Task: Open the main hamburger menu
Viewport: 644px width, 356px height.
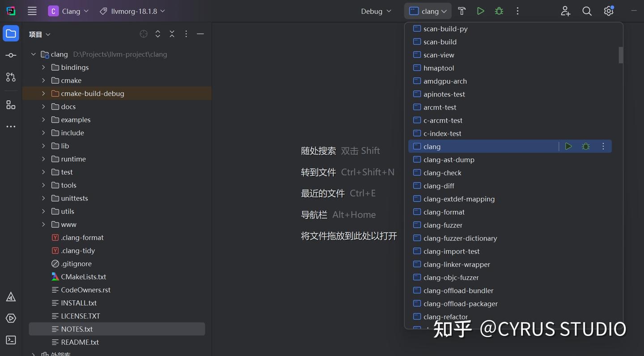Action: 32,11
